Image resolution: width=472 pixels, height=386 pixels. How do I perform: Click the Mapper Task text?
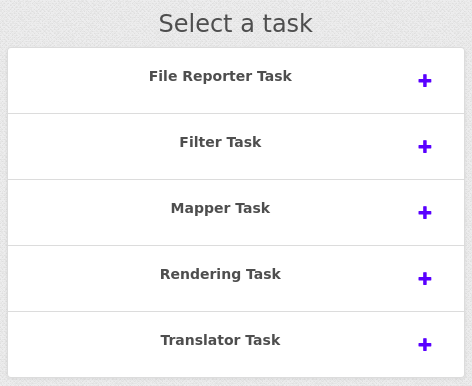[220, 208]
